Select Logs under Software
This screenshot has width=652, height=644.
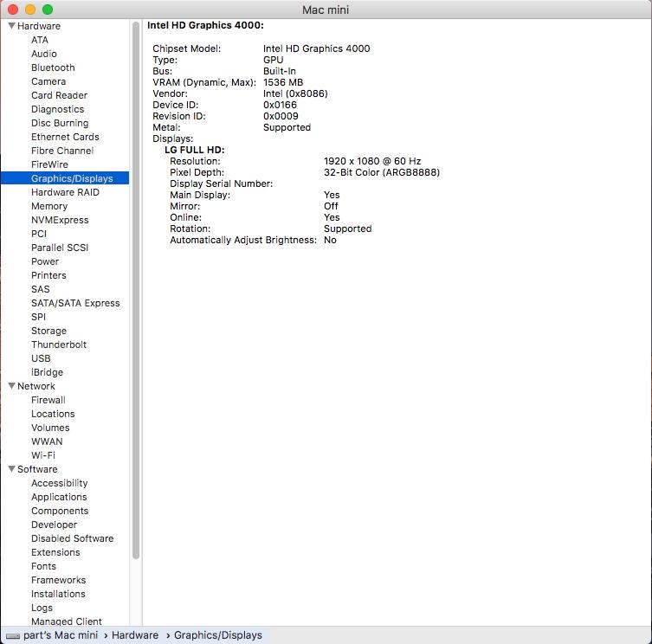[42, 608]
